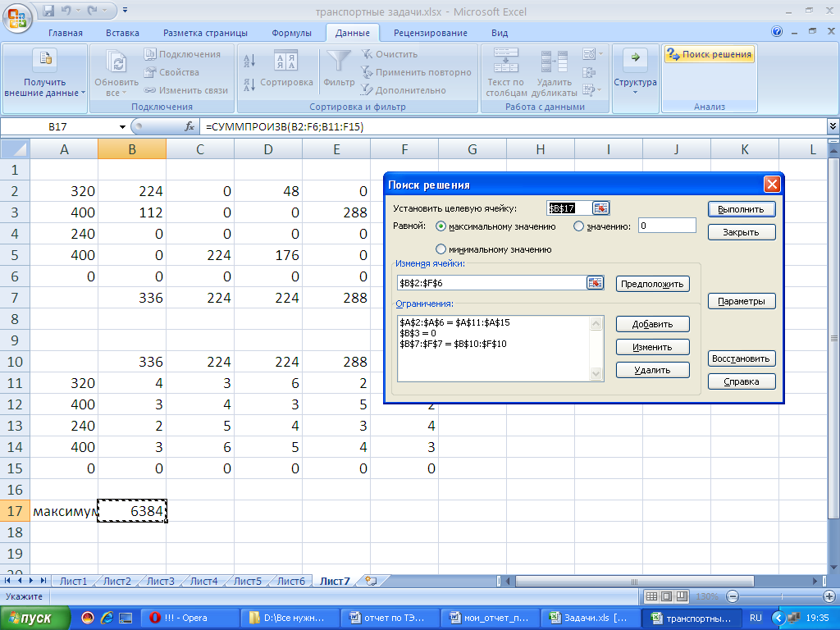Click the Предположить (Guess) button

coord(652,284)
